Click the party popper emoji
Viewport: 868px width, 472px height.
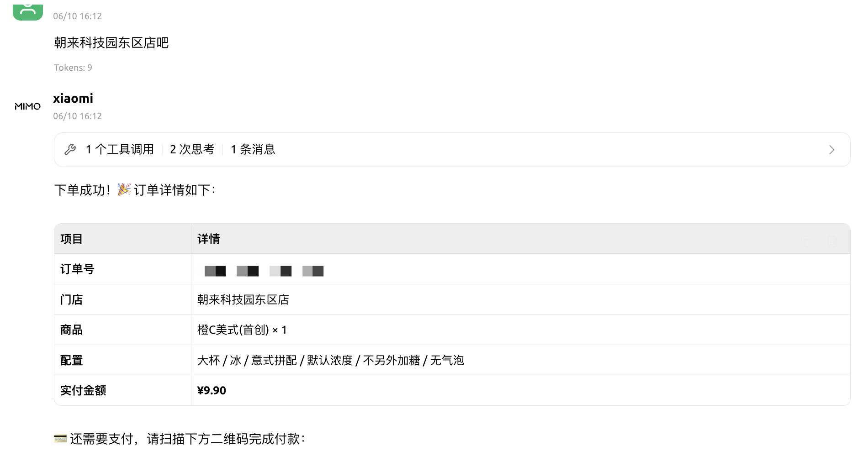(x=124, y=189)
